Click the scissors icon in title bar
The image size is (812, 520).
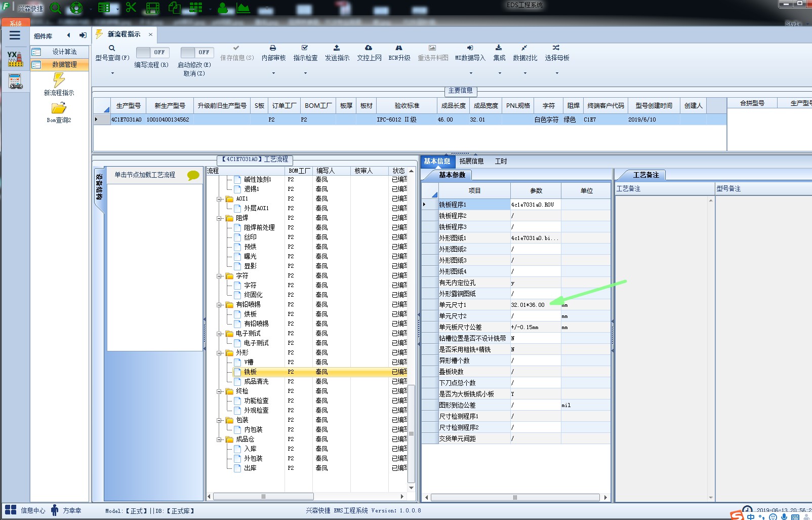(x=131, y=8)
